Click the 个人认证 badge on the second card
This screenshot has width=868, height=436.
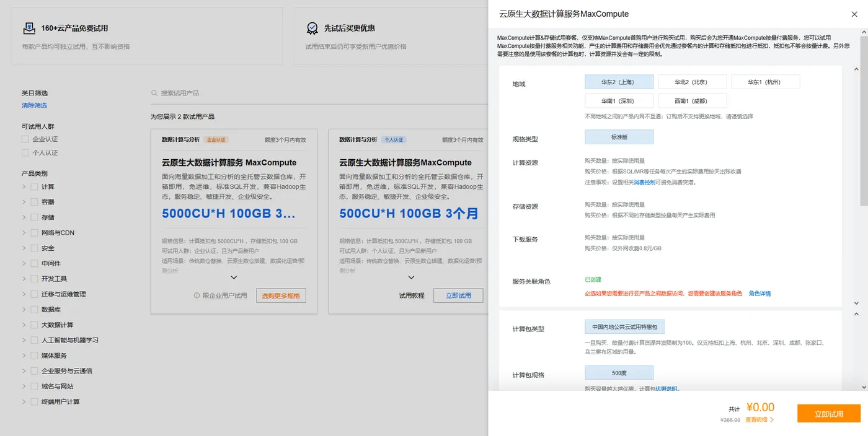click(x=393, y=140)
